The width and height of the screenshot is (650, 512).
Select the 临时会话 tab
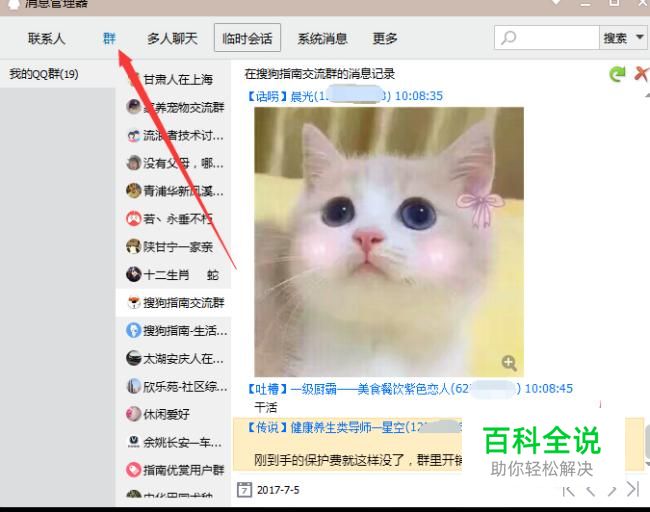tap(247, 38)
